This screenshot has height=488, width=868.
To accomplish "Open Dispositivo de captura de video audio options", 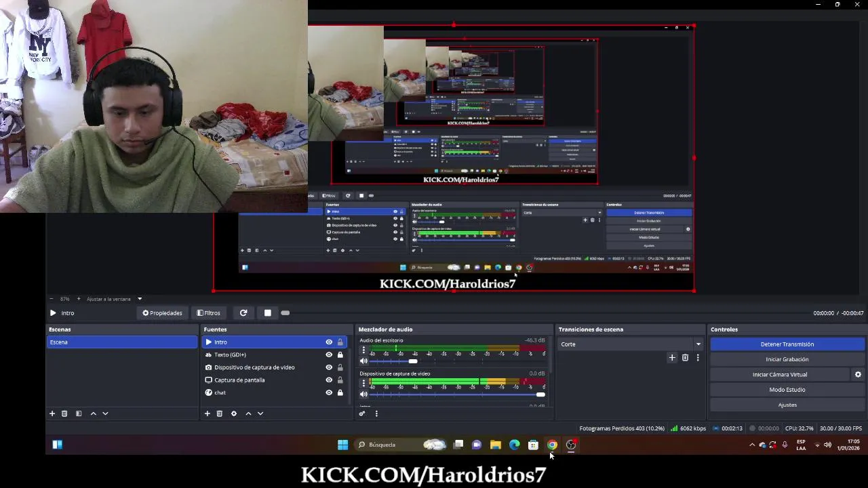I will tap(363, 384).
